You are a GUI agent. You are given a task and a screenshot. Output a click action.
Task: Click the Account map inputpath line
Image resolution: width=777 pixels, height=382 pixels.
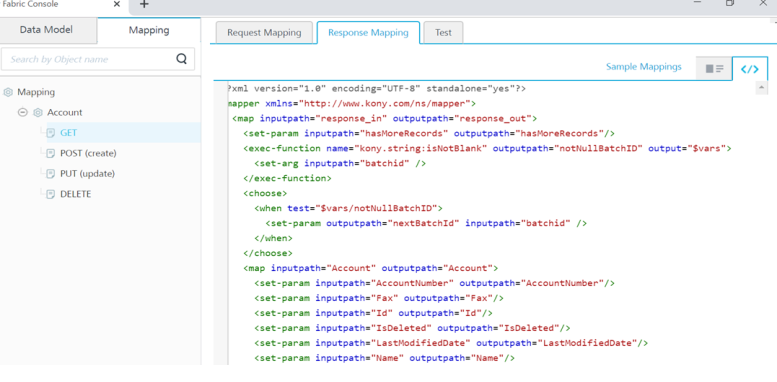coord(371,268)
